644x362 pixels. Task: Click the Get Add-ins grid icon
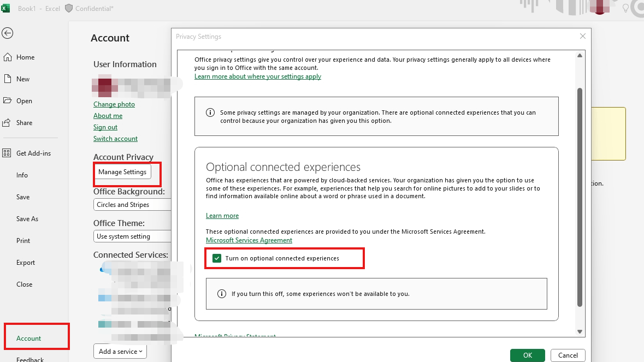pyautogui.click(x=7, y=153)
